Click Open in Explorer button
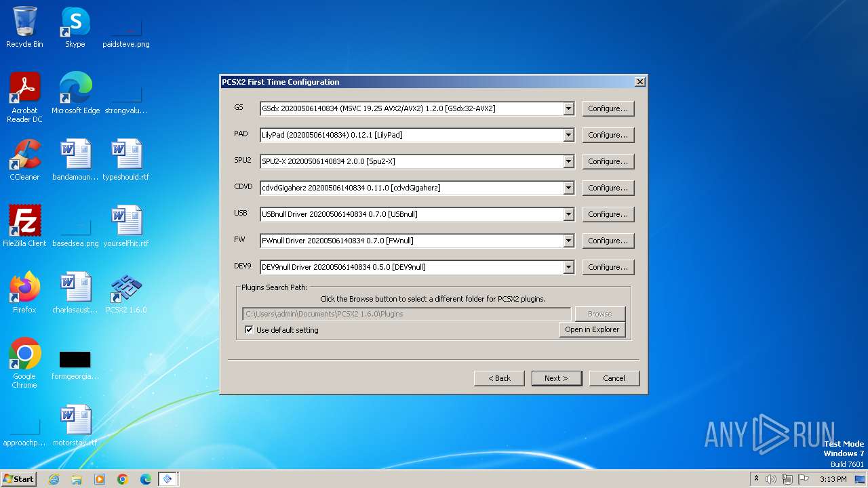This screenshot has height=488, width=868. (592, 329)
